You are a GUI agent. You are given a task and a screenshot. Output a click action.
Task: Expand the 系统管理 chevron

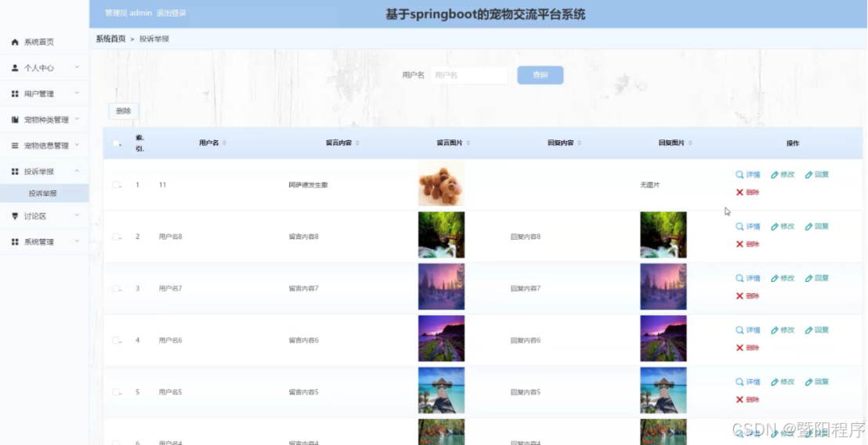77,241
